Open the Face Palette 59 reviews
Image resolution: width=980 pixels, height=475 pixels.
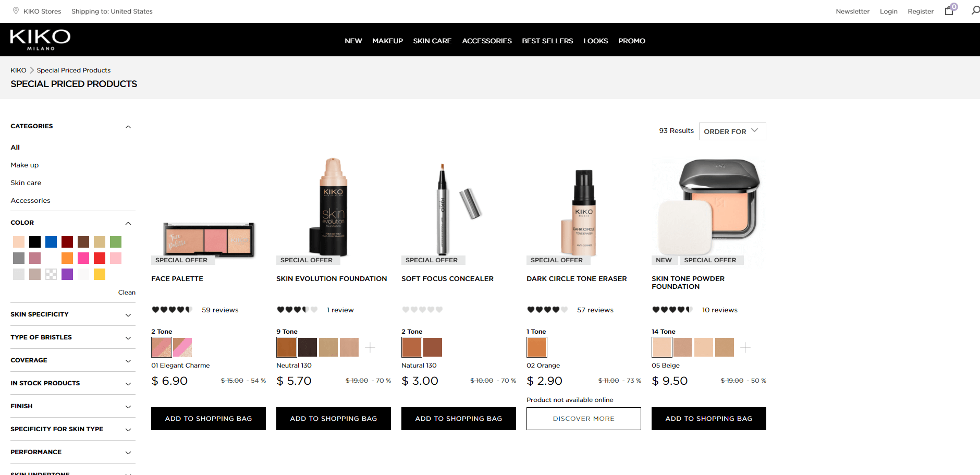click(220, 310)
